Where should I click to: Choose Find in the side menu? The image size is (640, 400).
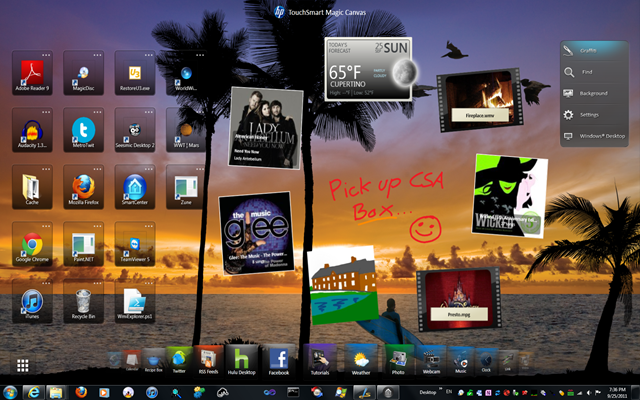coord(594,72)
